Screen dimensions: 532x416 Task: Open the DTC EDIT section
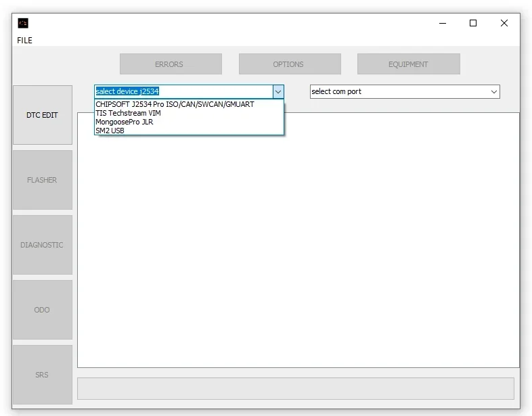pyautogui.click(x=43, y=115)
